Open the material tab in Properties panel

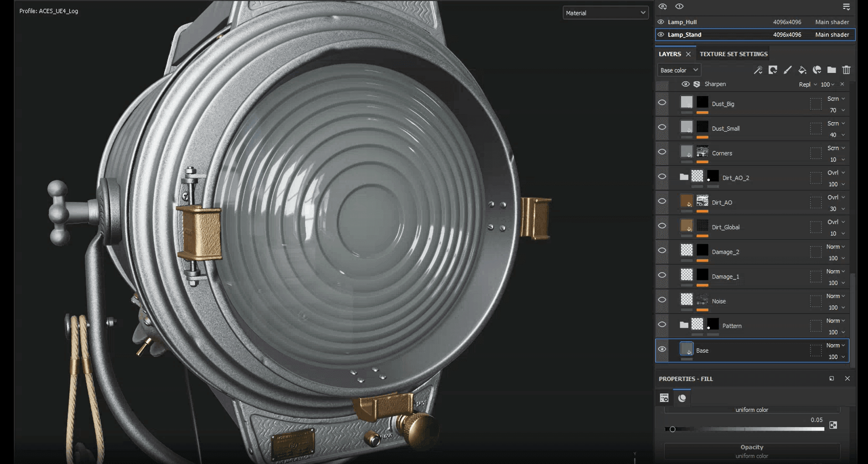tap(682, 398)
